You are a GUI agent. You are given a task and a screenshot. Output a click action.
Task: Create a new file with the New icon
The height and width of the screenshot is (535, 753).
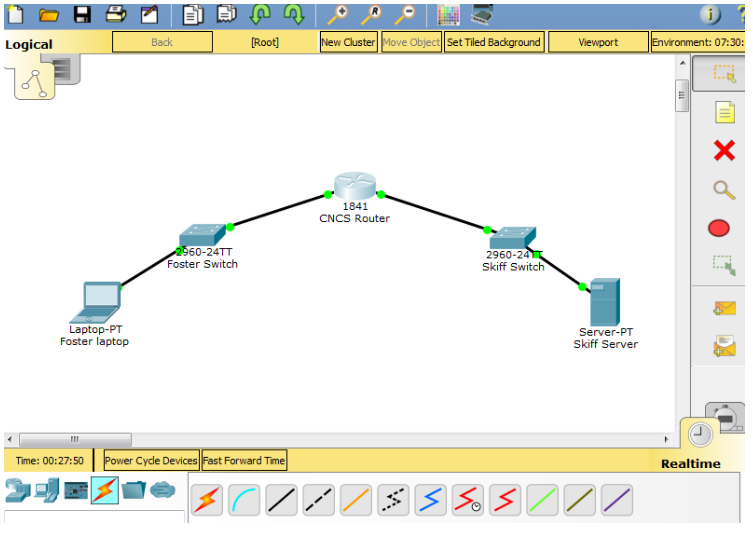[16, 14]
